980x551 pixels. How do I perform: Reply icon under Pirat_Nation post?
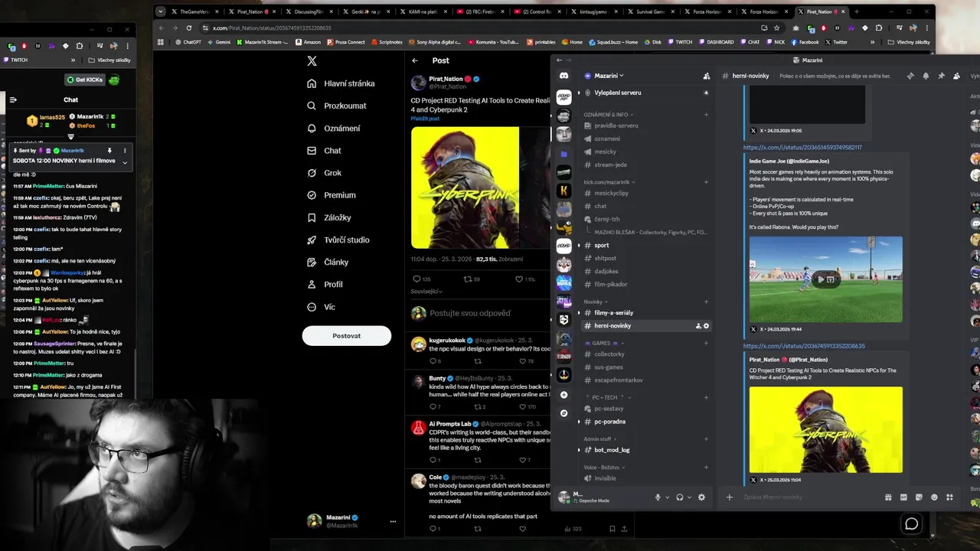(x=416, y=279)
